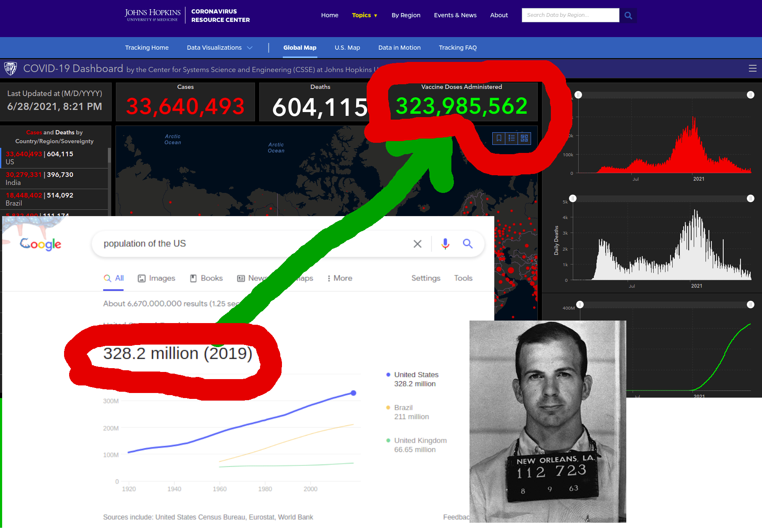762x532 pixels.
Task: Switch to Tracking Home
Action: (x=147, y=48)
